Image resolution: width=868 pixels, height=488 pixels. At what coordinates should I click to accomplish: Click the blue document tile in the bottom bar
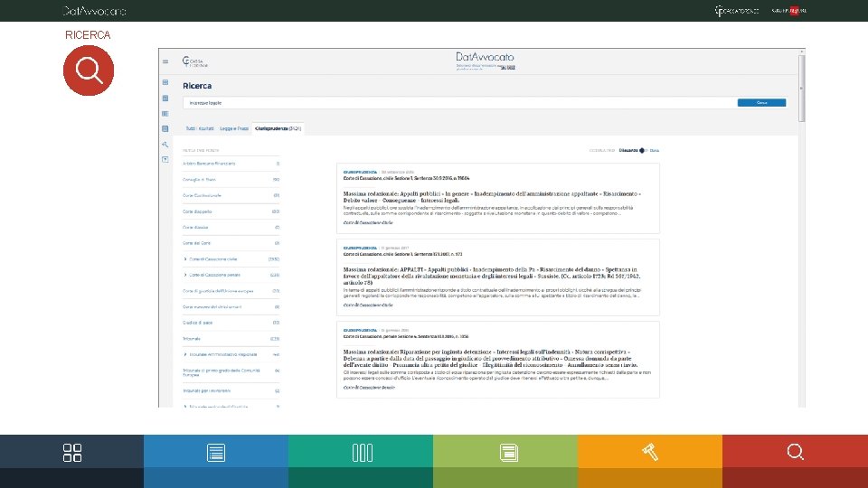(216, 453)
